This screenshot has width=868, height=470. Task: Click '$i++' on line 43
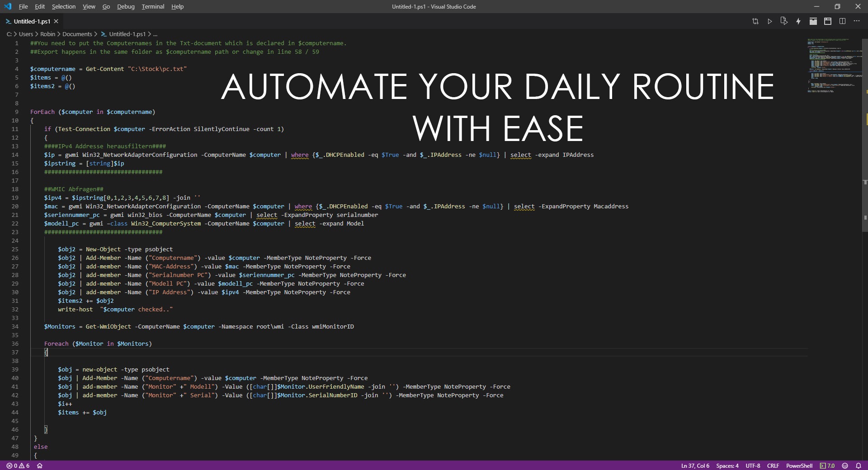click(65, 404)
